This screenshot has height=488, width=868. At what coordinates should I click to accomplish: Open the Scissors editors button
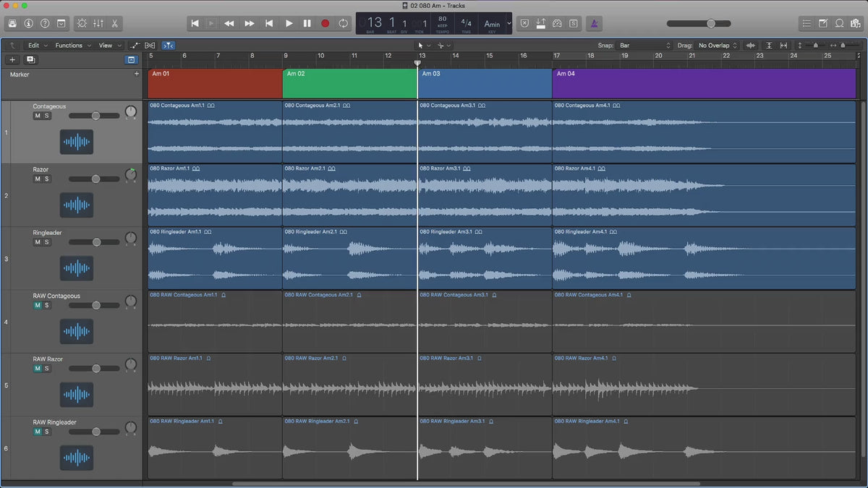[115, 23]
